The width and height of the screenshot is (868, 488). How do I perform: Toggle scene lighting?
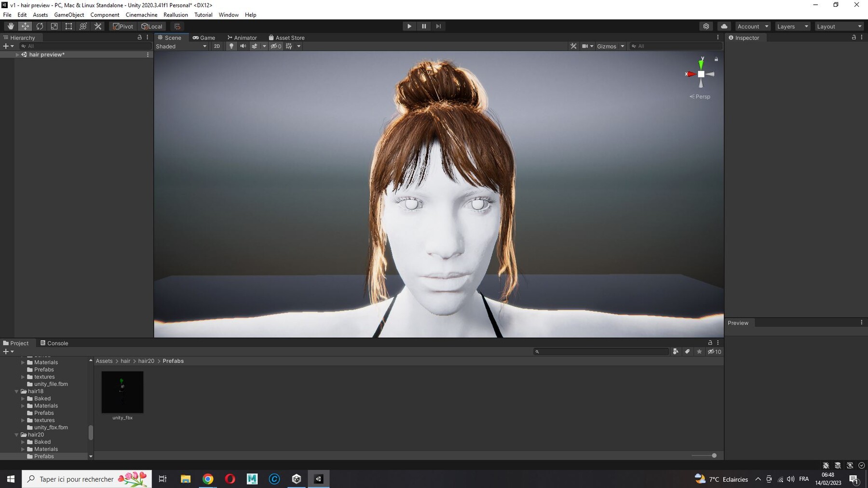coord(231,46)
